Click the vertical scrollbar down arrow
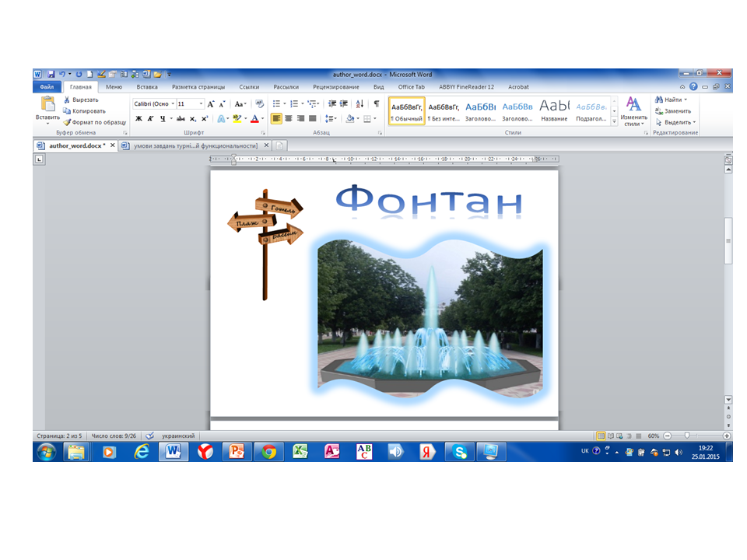This screenshot has height=560, width=747. click(x=728, y=400)
